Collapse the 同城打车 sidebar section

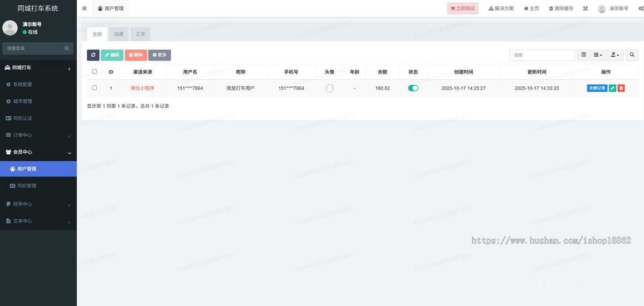(x=38, y=68)
